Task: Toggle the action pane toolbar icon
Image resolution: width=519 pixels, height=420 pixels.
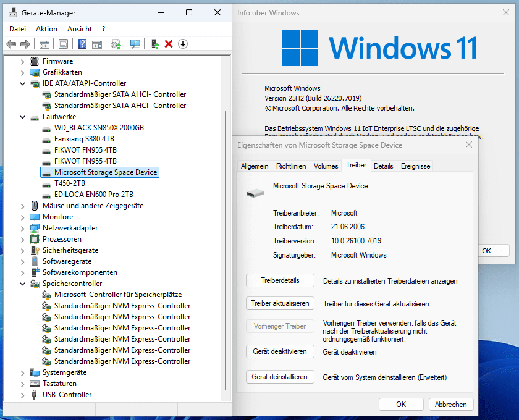Action: coord(97,44)
